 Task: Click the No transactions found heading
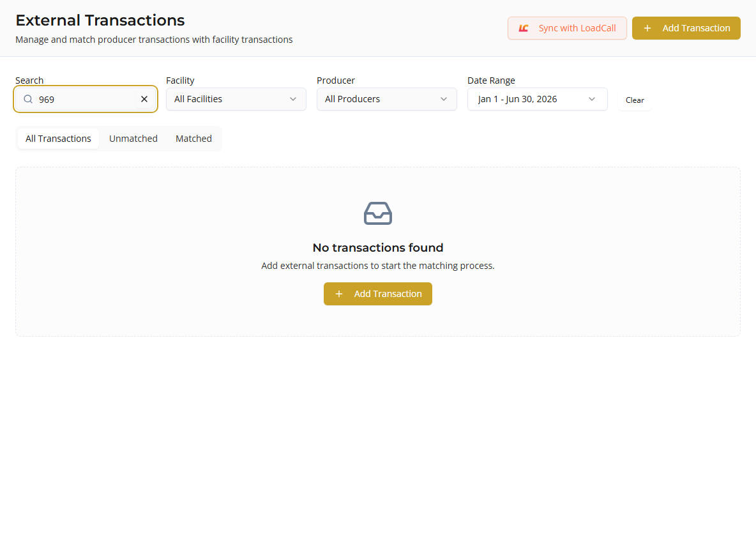(378, 247)
